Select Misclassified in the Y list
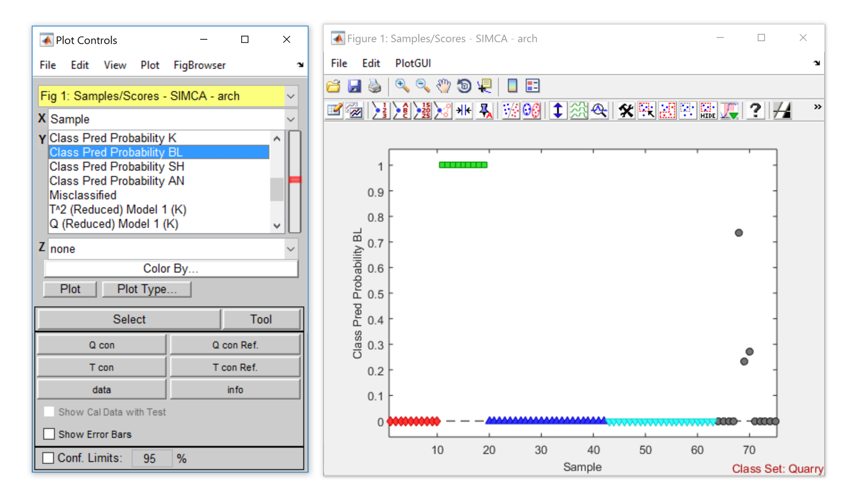 83,196
